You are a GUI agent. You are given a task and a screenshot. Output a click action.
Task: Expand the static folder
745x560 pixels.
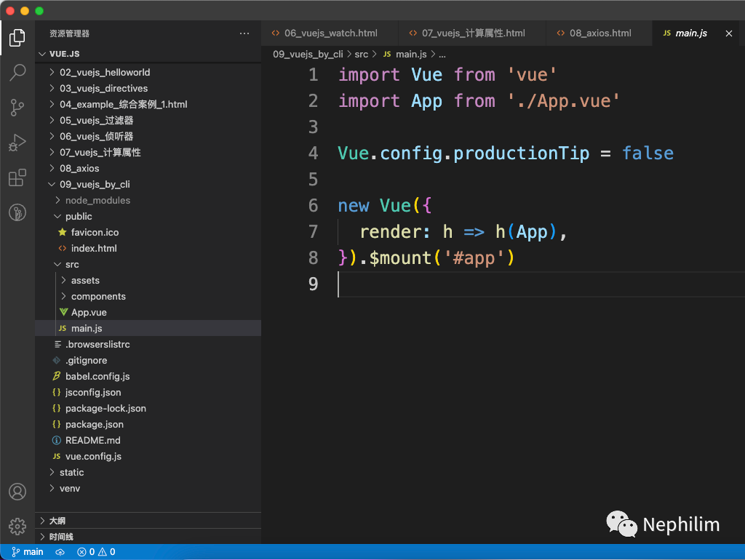click(148, 472)
